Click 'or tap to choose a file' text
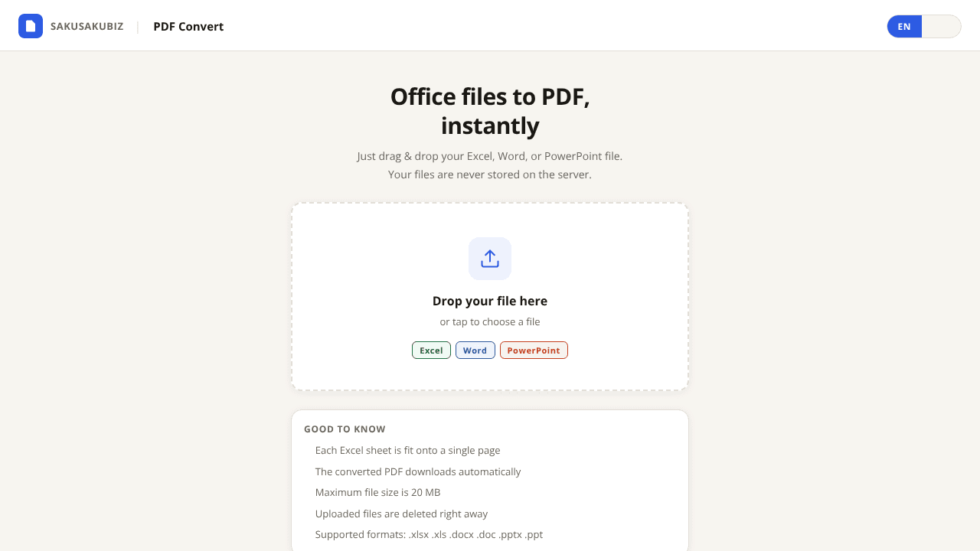Viewport: 980px width, 551px height. pos(490,322)
